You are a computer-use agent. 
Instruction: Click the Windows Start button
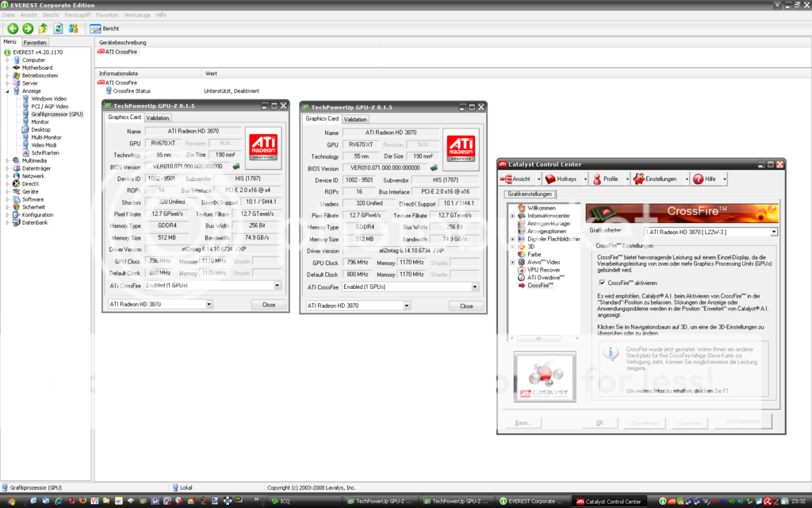point(11,502)
